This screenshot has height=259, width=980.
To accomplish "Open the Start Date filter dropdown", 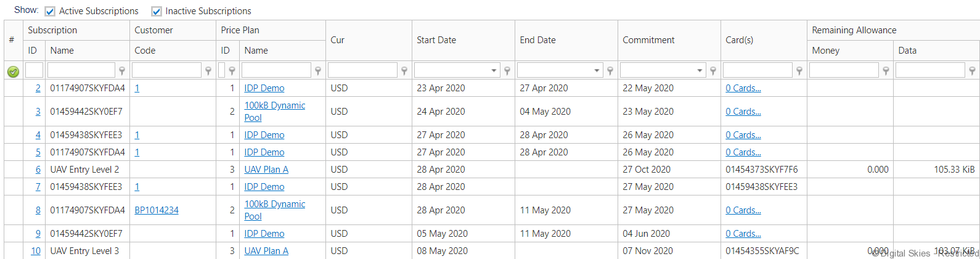I will 494,71.
